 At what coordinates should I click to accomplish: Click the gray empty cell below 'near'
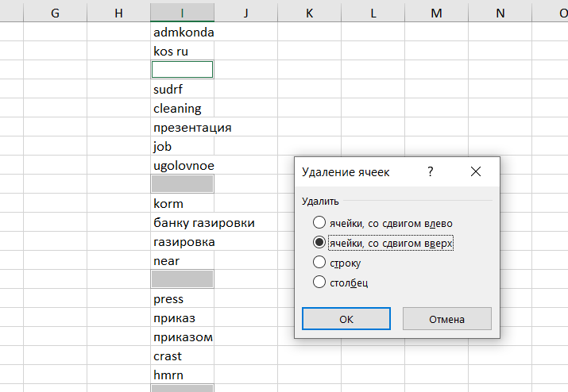pyautogui.click(x=182, y=279)
